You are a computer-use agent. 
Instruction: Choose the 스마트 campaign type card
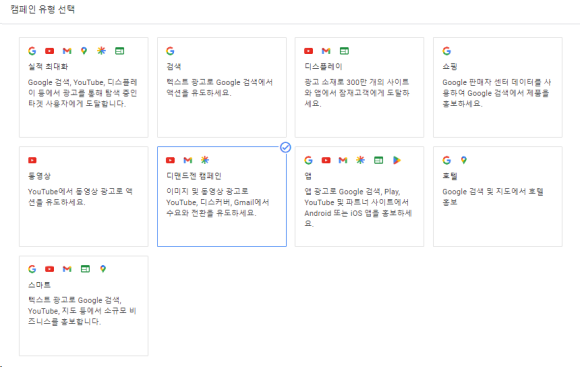pos(84,306)
